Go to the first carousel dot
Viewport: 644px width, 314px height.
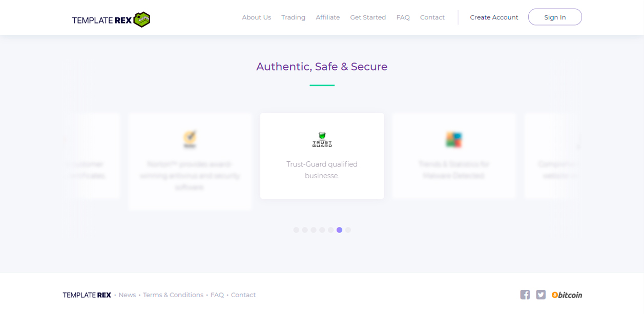pos(296,230)
